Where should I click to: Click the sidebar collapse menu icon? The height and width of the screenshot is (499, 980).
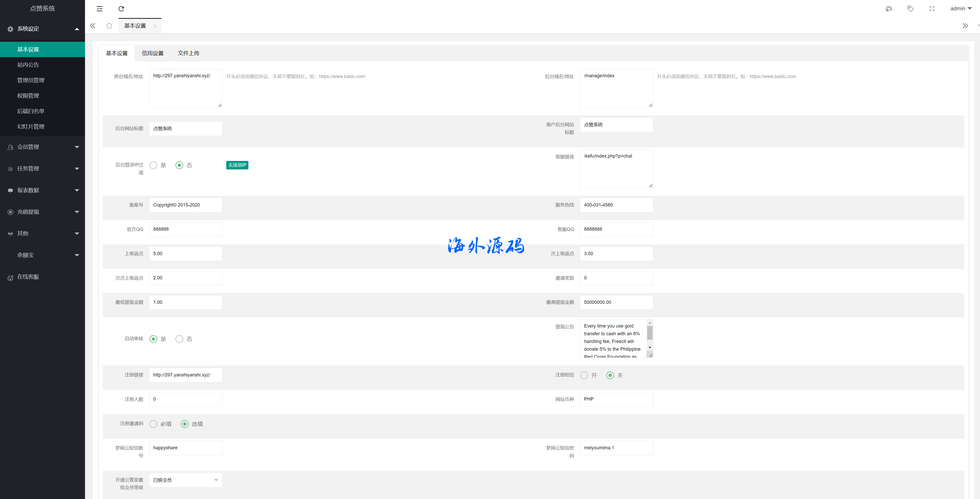100,9
